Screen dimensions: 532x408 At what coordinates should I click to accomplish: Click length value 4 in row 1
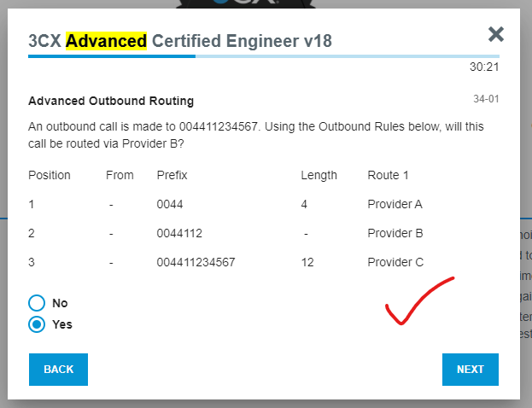coord(304,204)
